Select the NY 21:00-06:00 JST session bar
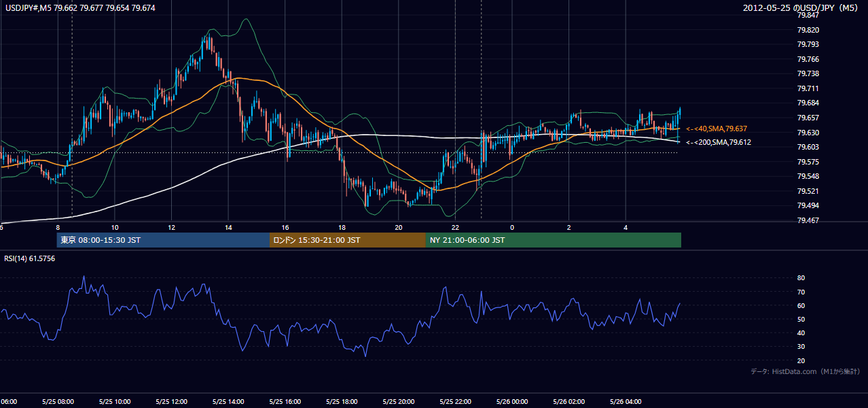 (554, 240)
